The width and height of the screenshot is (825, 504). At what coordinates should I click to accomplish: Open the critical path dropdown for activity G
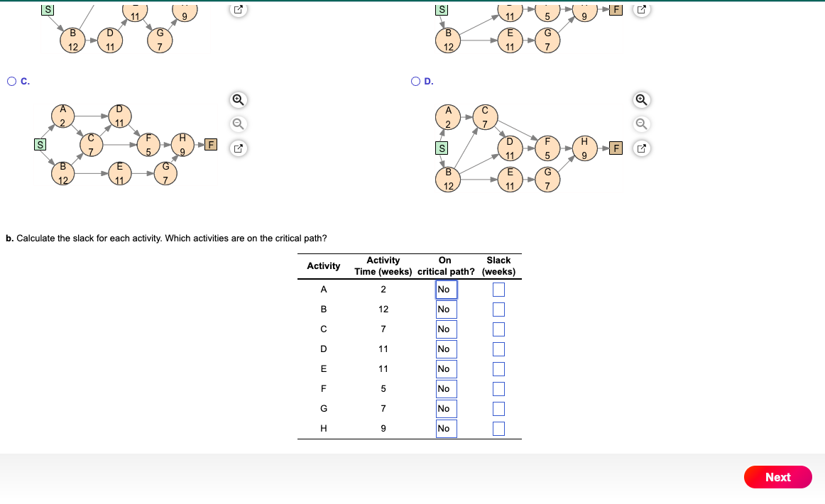[446, 408]
